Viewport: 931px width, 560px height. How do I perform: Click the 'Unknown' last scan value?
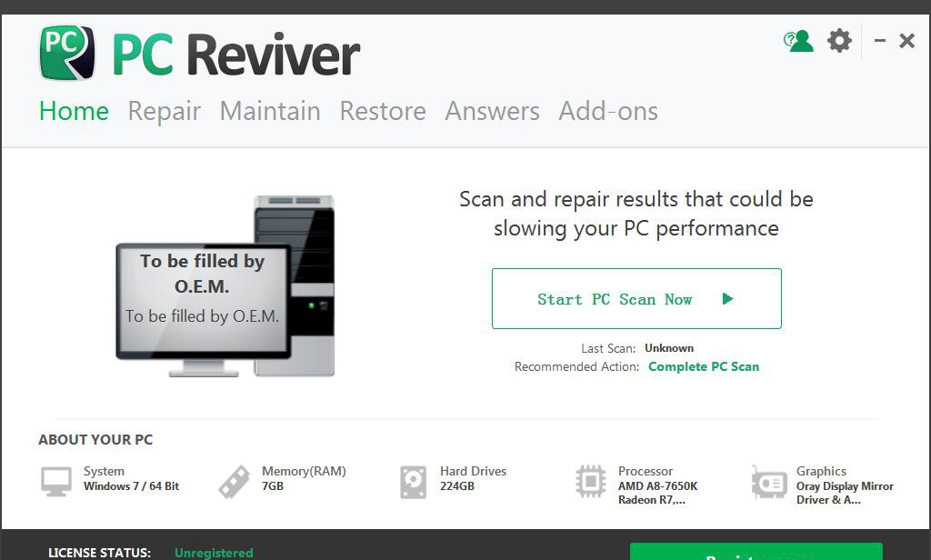[x=669, y=348]
